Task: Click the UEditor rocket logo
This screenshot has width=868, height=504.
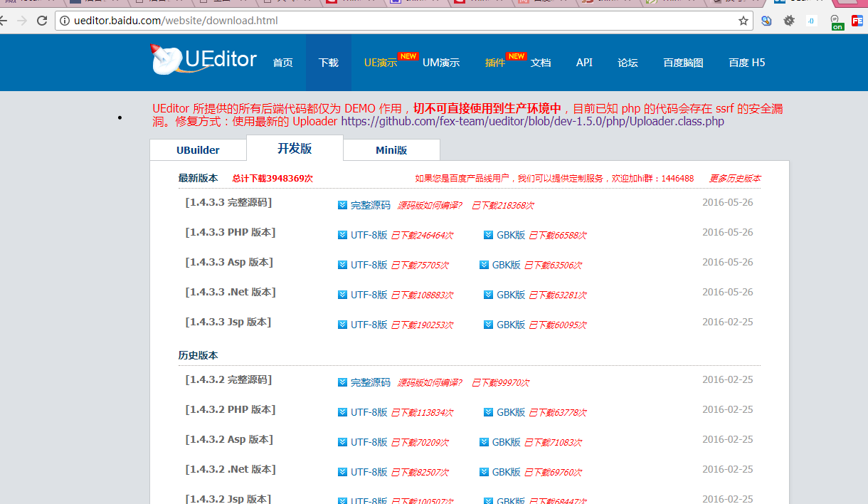Action: tap(204, 60)
